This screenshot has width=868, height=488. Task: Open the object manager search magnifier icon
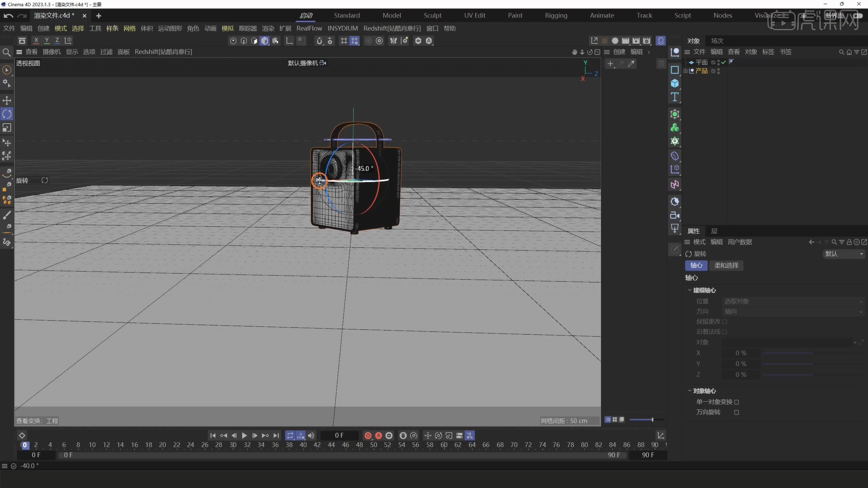point(842,52)
